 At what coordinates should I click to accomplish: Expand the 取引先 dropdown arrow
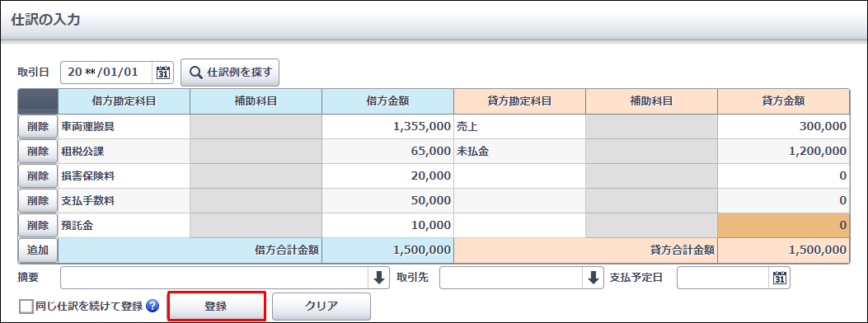pos(593,278)
